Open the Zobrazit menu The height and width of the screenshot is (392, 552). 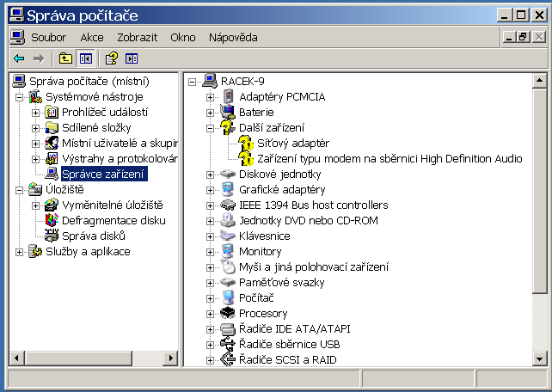(x=138, y=37)
